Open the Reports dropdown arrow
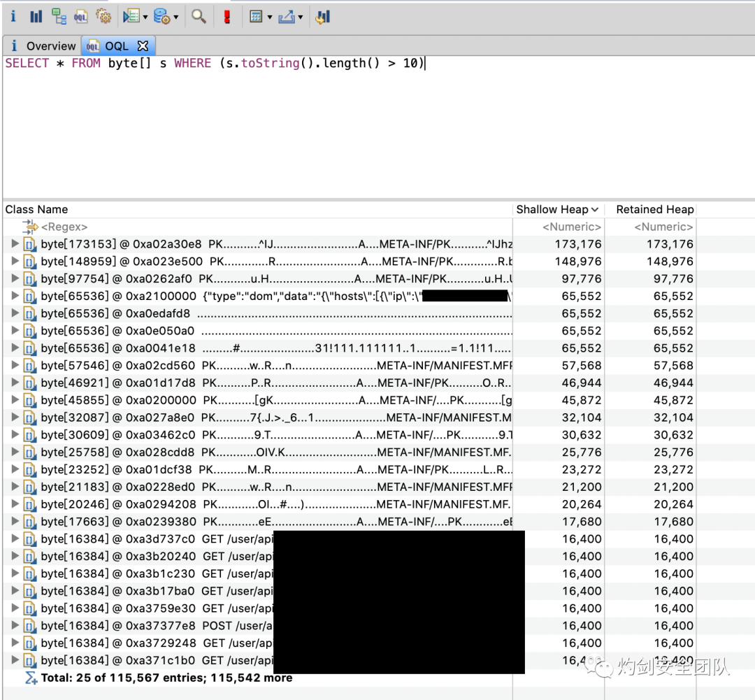Screen dimensions: 755x700 point(145,17)
